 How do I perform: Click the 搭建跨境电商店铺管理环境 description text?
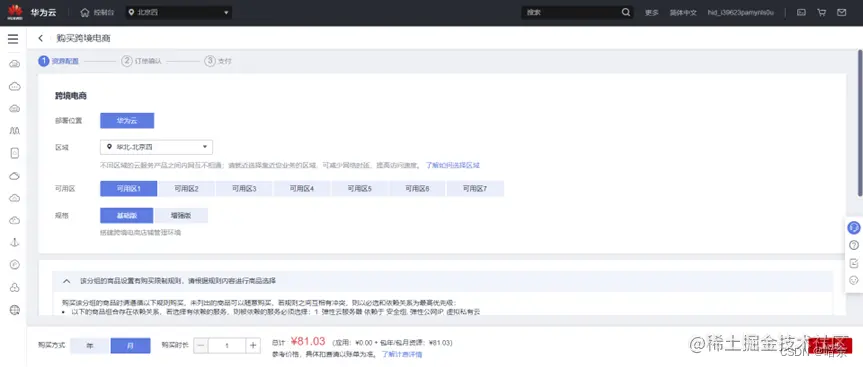pyautogui.click(x=140, y=233)
